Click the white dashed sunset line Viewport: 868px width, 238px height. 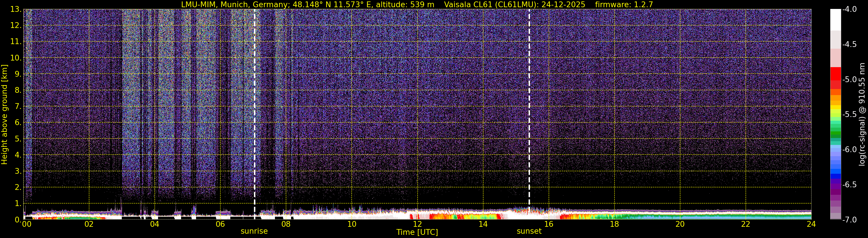tap(529, 101)
